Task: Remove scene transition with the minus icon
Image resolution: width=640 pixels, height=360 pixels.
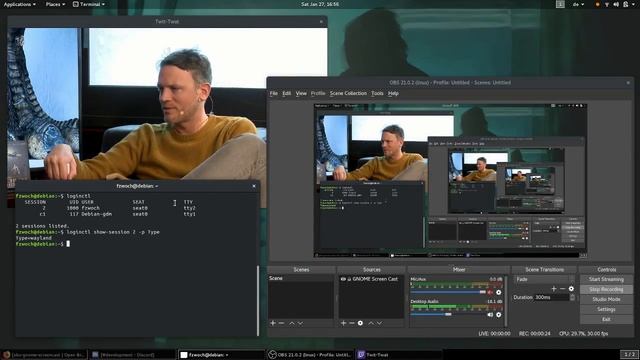Action: 562,289
